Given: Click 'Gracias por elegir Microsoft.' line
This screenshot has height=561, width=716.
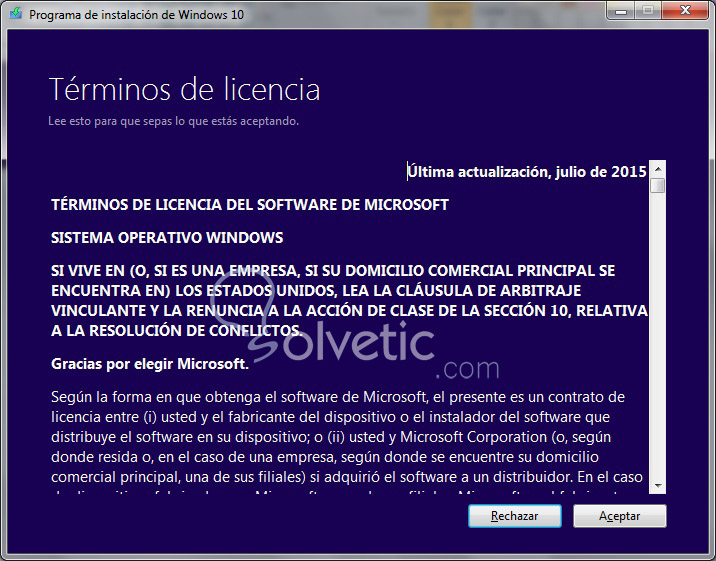Looking at the screenshot, I should [150, 364].
